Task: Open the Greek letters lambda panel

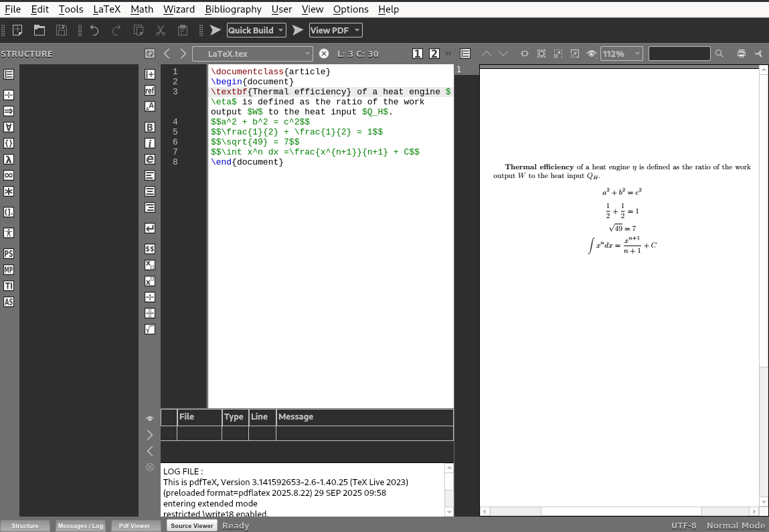Action: pos(9,159)
